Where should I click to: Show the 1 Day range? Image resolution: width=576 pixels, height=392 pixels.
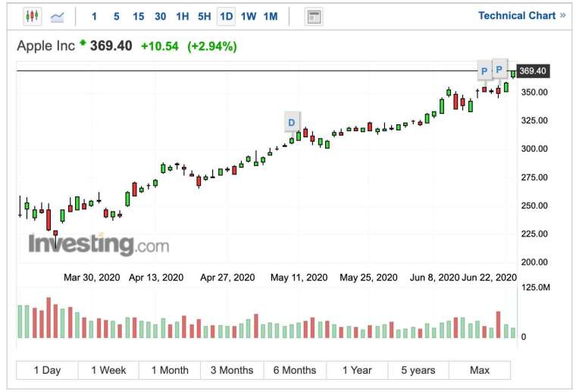48,370
